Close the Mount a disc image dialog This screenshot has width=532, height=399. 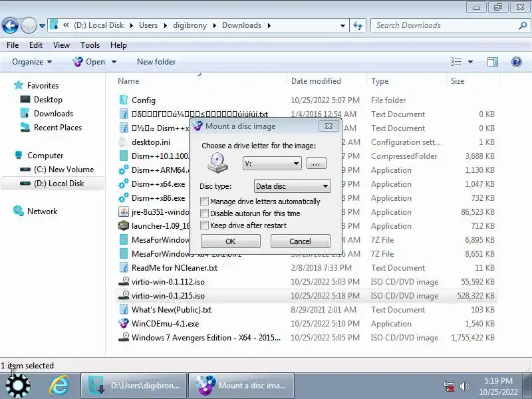tap(329, 126)
